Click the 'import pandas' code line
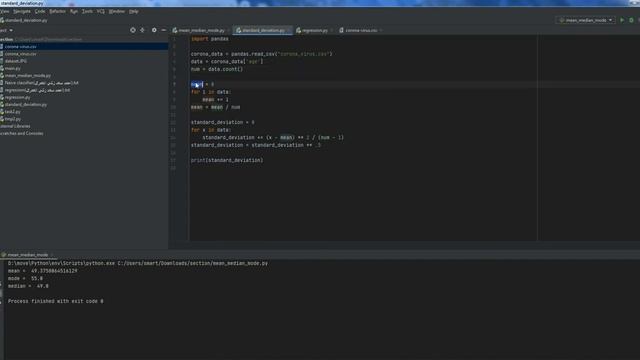This screenshot has width=640, height=360. point(209,39)
